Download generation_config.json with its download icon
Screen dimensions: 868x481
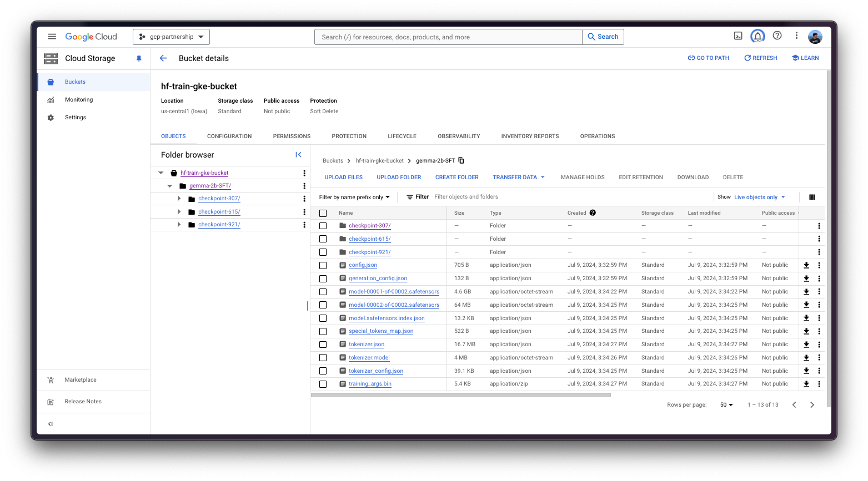point(806,279)
